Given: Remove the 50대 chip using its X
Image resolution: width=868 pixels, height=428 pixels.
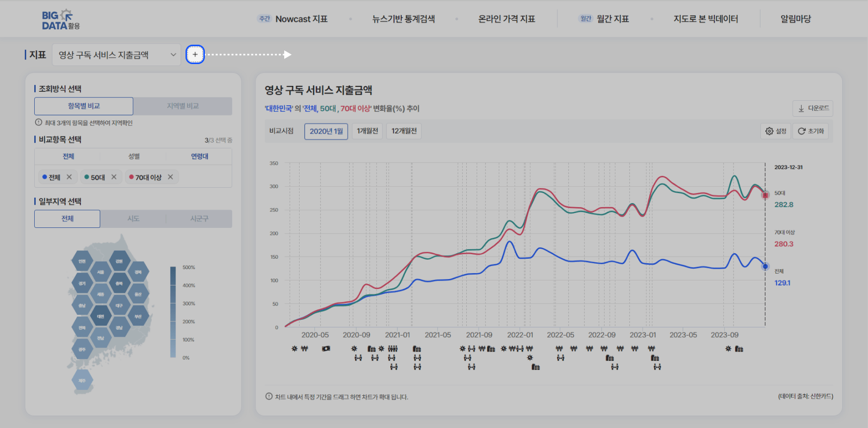Looking at the screenshot, I should 114,177.
